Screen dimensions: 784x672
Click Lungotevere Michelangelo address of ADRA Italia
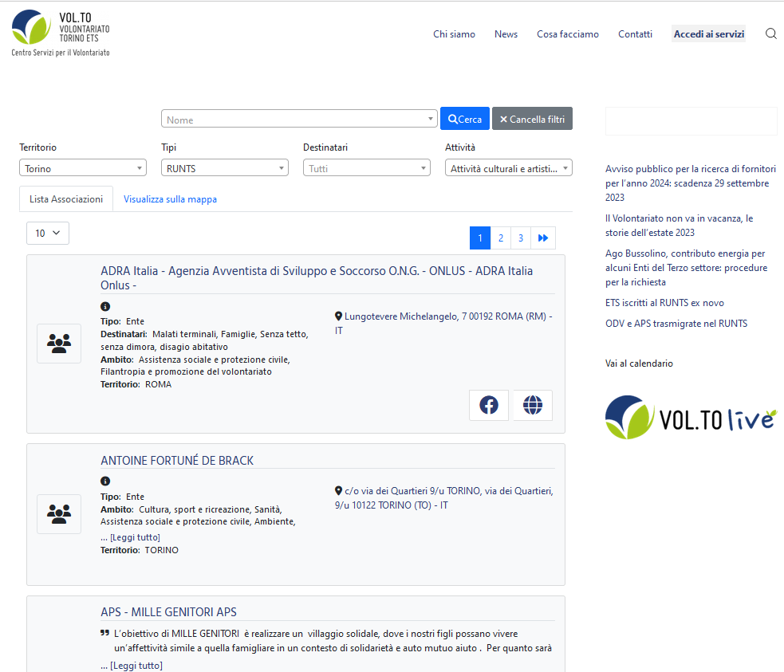[x=444, y=324]
